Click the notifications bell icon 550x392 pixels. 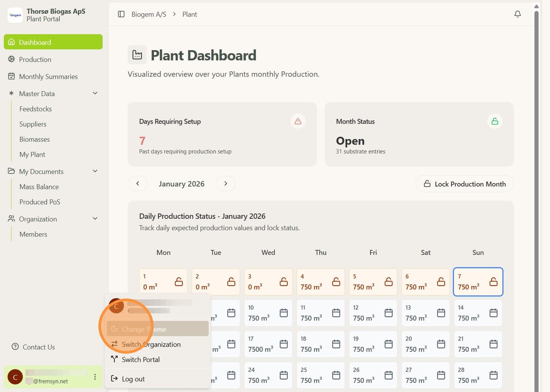[x=517, y=14]
